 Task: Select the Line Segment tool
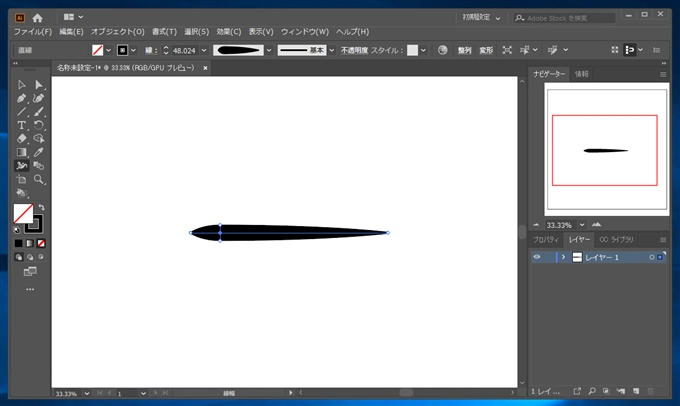coord(21,111)
